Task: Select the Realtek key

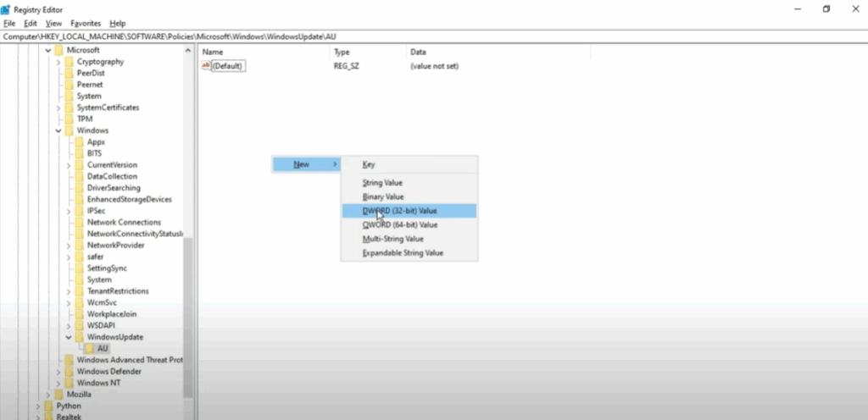Action: coord(69,417)
